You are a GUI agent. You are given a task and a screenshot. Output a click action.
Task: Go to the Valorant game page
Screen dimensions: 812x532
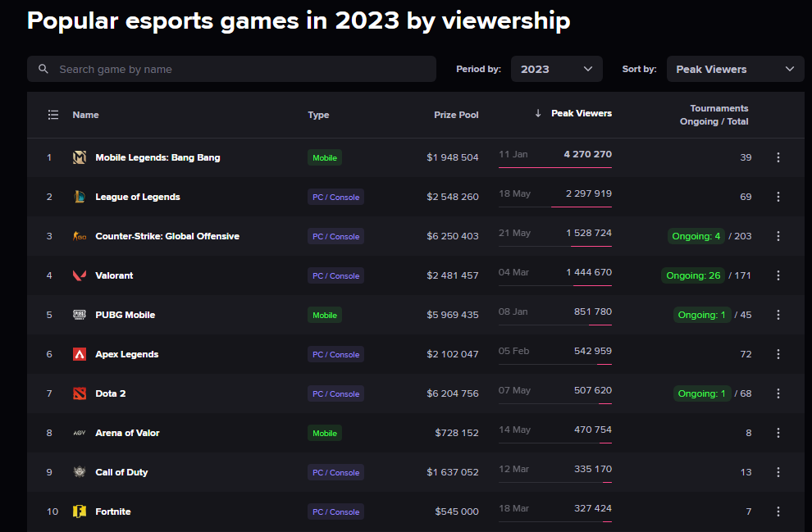(x=114, y=275)
